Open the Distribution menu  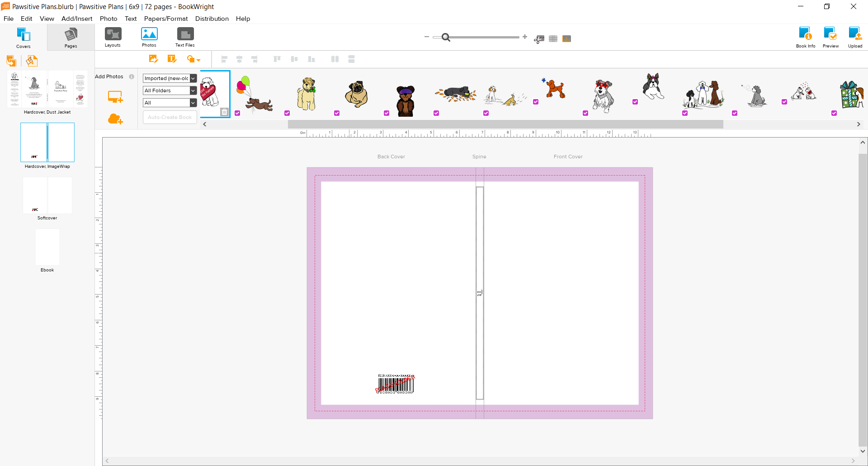point(212,19)
